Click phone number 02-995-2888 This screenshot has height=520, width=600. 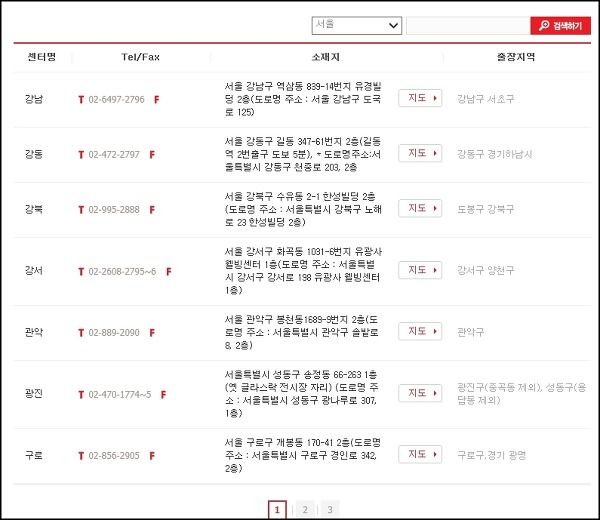tap(114, 210)
